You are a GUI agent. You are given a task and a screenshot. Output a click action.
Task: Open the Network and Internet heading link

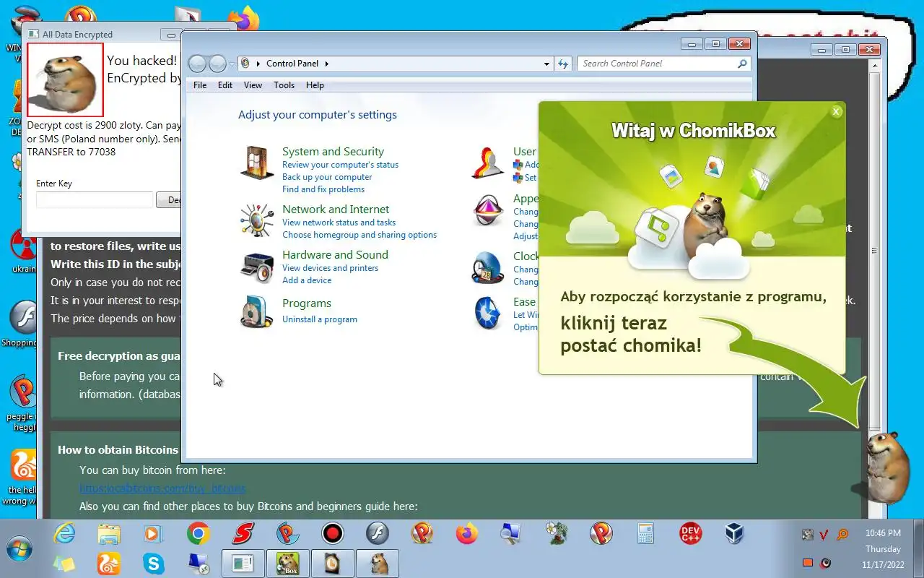click(x=336, y=210)
